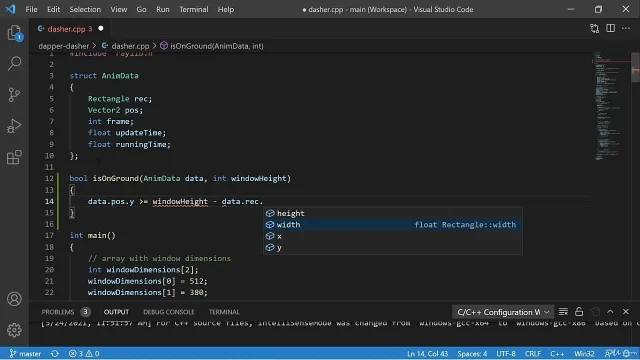
Task: Click 'windowHeight' with red squiggle on line 14
Action: pyautogui.click(x=180, y=202)
